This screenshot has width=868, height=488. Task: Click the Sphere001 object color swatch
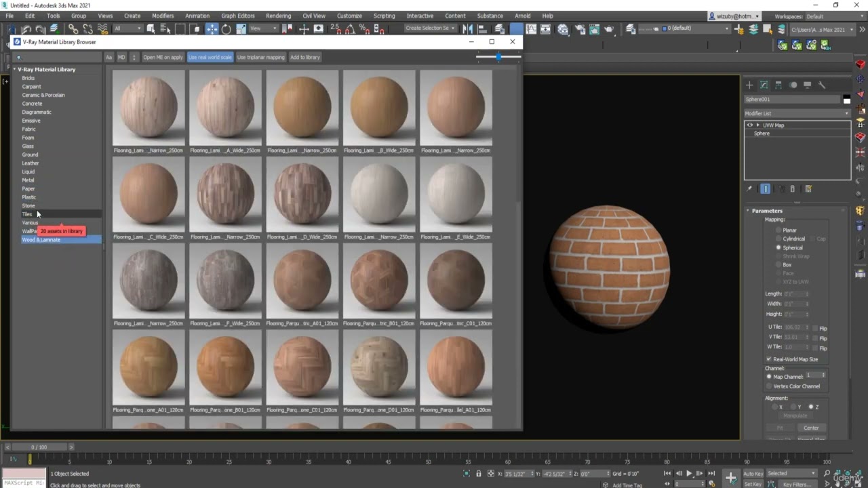click(846, 100)
